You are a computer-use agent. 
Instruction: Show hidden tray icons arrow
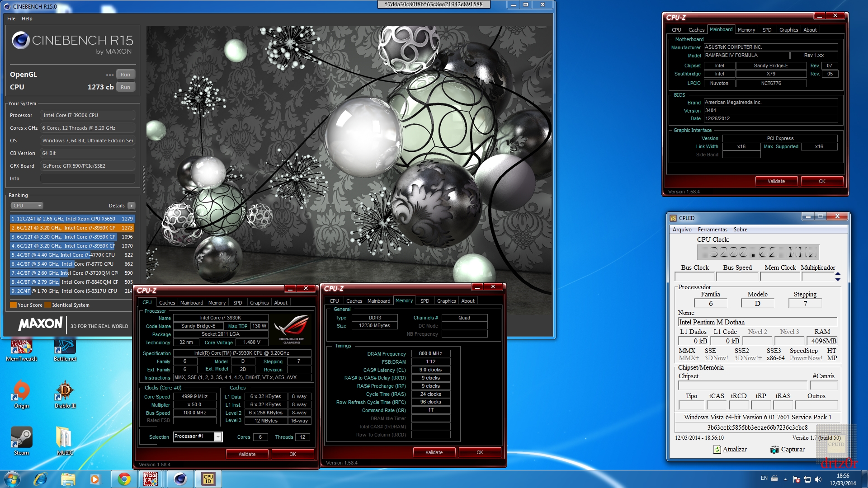(785, 479)
